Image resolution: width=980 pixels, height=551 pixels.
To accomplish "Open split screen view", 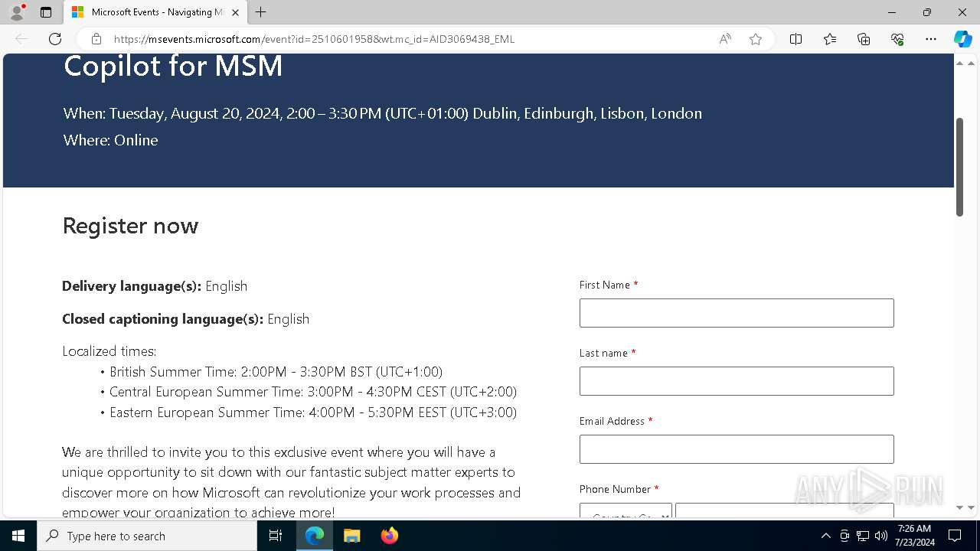I will point(795,39).
